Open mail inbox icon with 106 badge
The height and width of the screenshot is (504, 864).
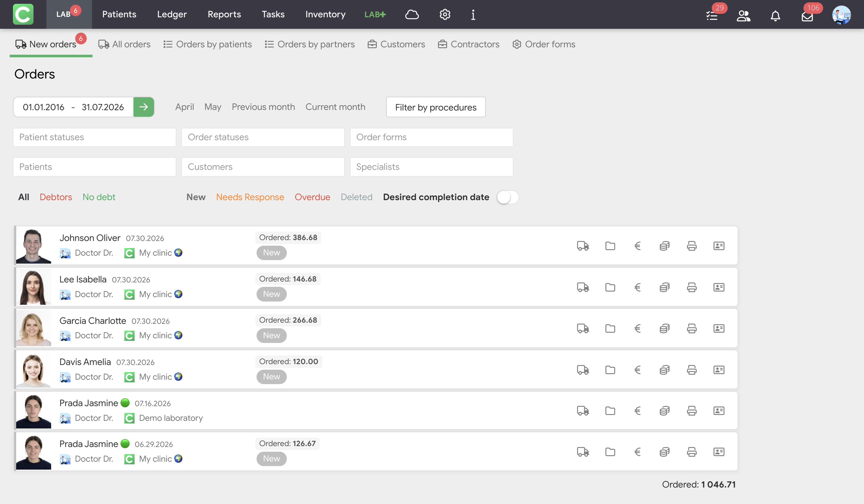pyautogui.click(x=807, y=16)
